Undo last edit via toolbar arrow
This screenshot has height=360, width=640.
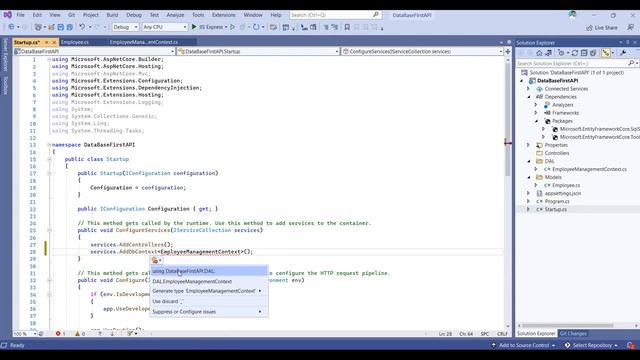pyautogui.click(x=82, y=27)
